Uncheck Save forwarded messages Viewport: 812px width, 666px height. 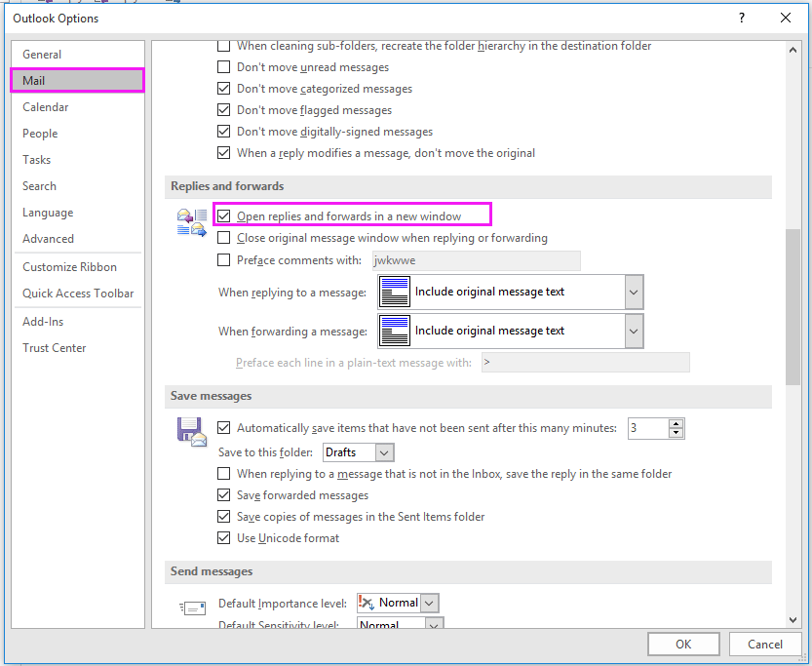coord(224,495)
